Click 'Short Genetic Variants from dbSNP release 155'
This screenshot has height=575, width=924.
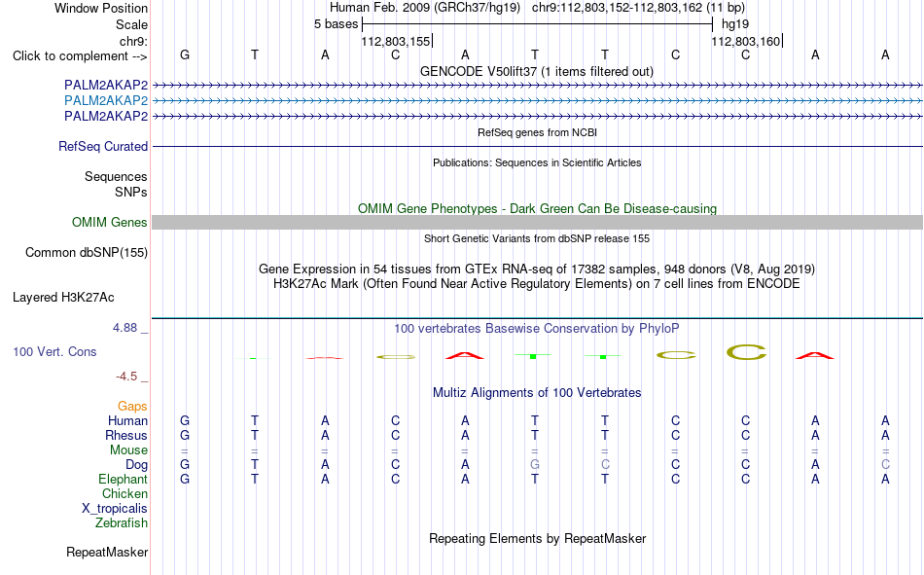tap(537, 238)
